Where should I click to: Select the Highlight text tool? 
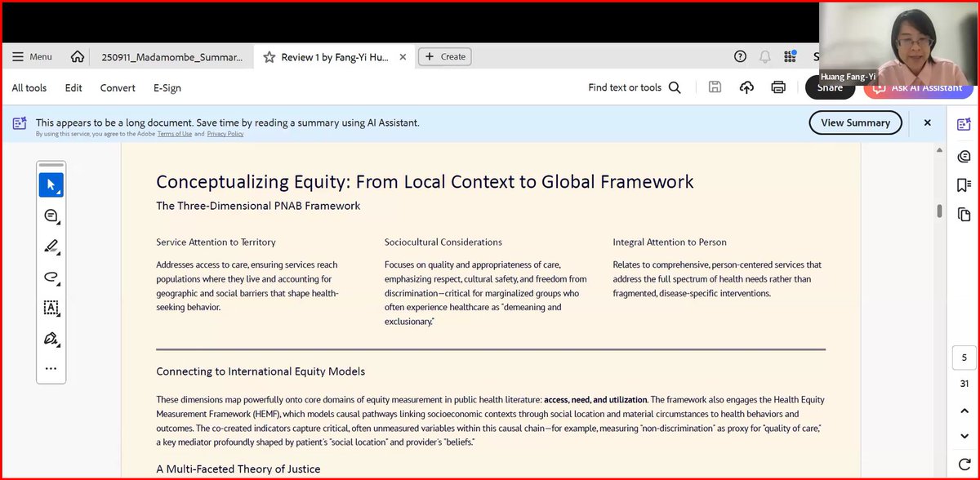[51, 246]
